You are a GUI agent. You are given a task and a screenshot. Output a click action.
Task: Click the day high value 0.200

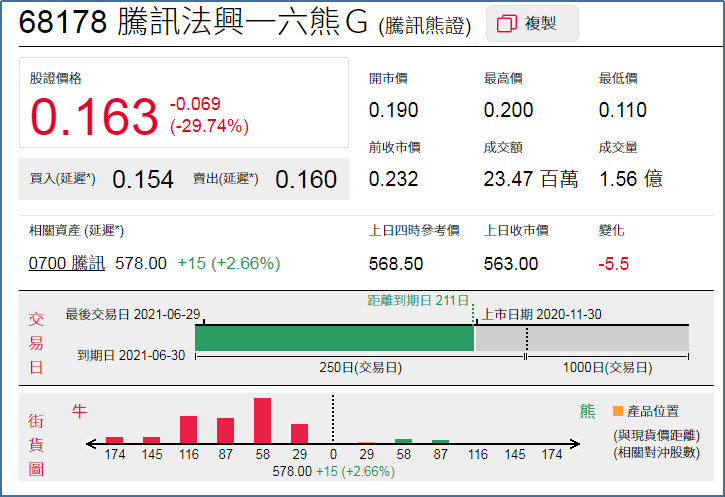(x=509, y=110)
